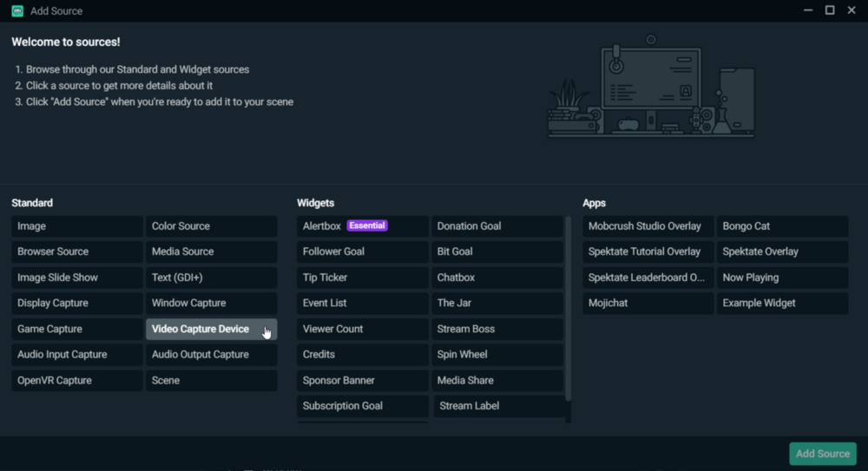The height and width of the screenshot is (471, 868).
Task: Choose the Spin Wheel widget
Action: coord(497,354)
